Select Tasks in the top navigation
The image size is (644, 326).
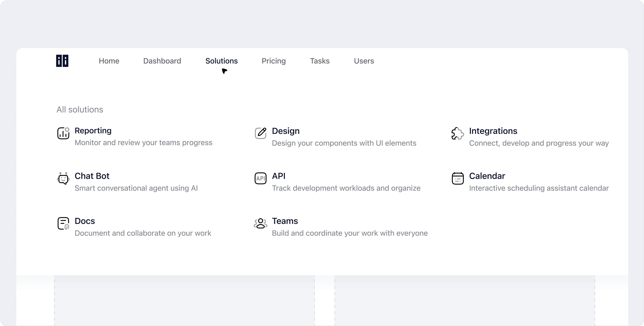click(320, 61)
